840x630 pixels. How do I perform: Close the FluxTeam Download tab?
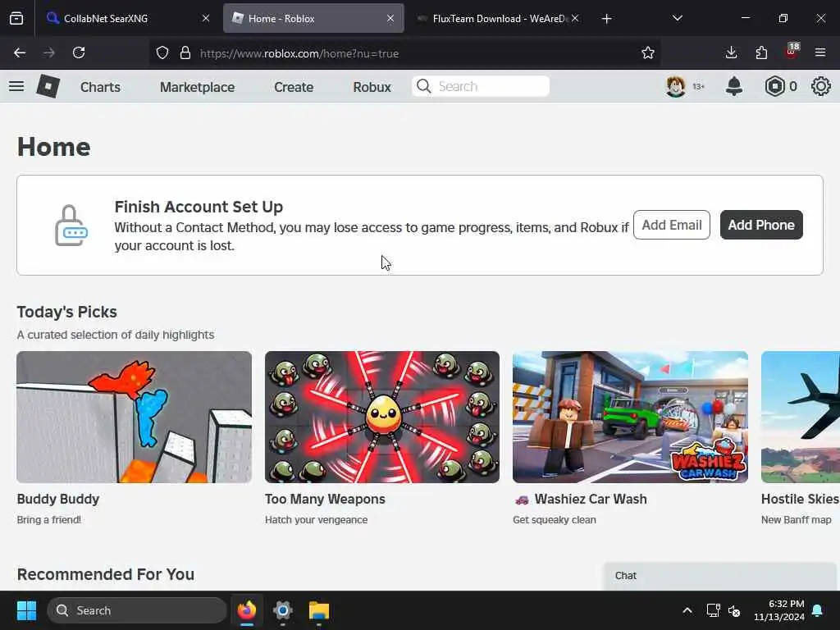[x=575, y=18]
